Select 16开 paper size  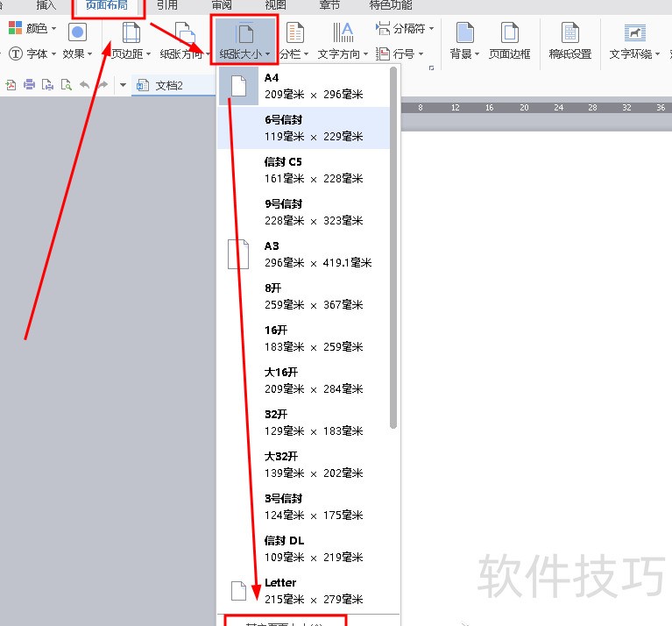point(304,338)
